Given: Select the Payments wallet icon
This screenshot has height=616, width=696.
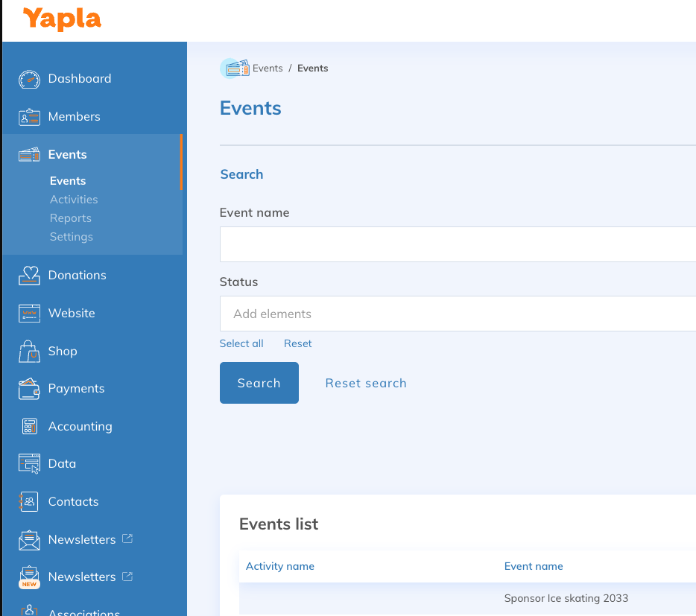Looking at the screenshot, I should pyautogui.click(x=29, y=389).
